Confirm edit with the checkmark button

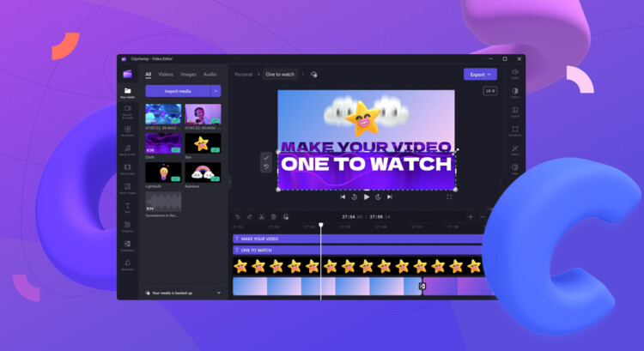click(266, 158)
